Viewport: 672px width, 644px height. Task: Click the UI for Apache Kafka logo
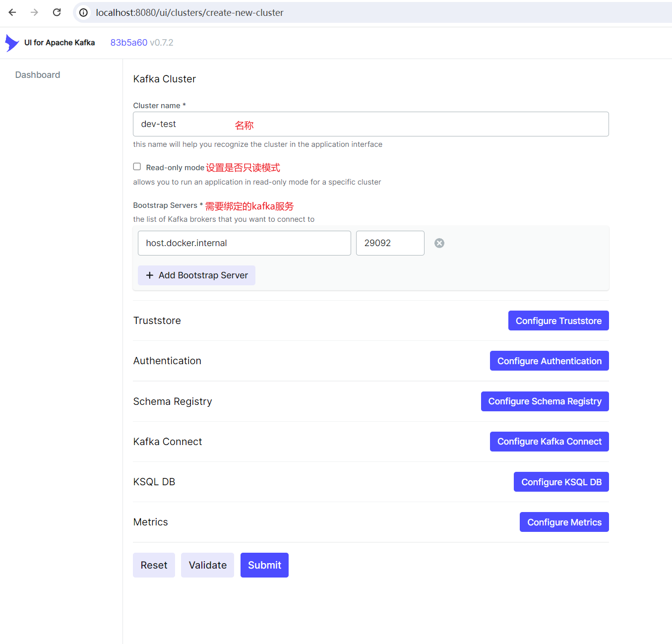pos(12,43)
